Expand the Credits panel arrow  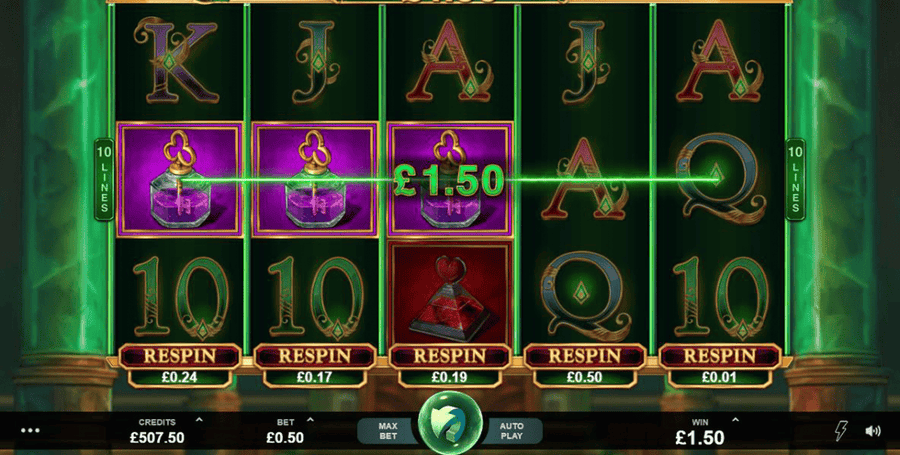[199, 420]
